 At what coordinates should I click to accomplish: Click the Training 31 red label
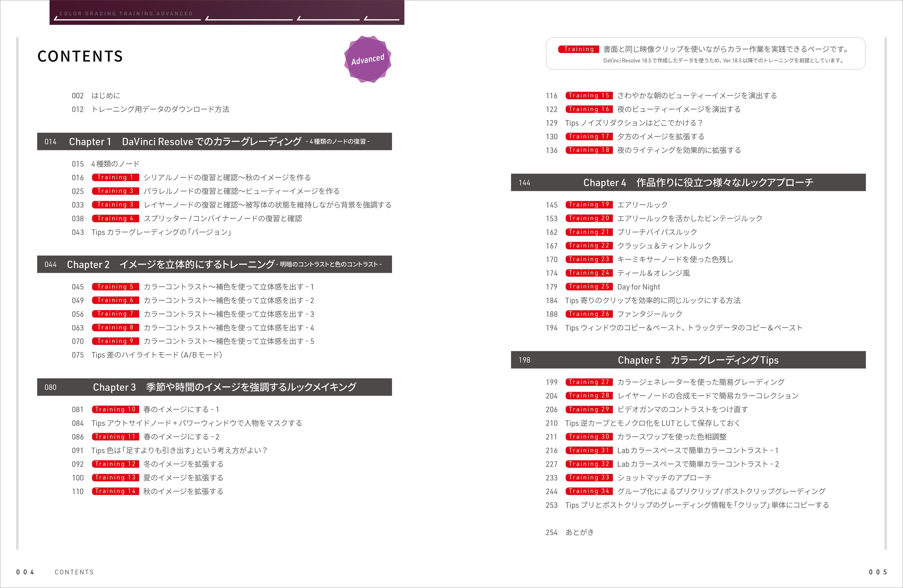pyautogui.click(x=589, y=450)
